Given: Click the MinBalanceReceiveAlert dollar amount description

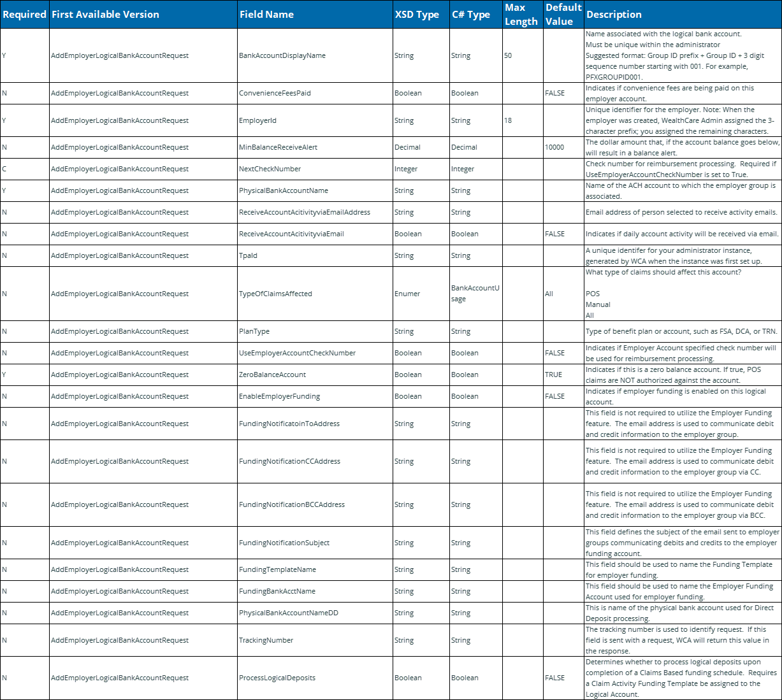Looking at the screenshot, I should point(683,147).
